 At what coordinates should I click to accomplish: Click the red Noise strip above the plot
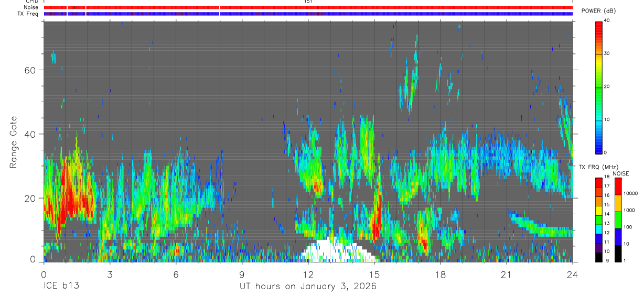pos(308,7)
